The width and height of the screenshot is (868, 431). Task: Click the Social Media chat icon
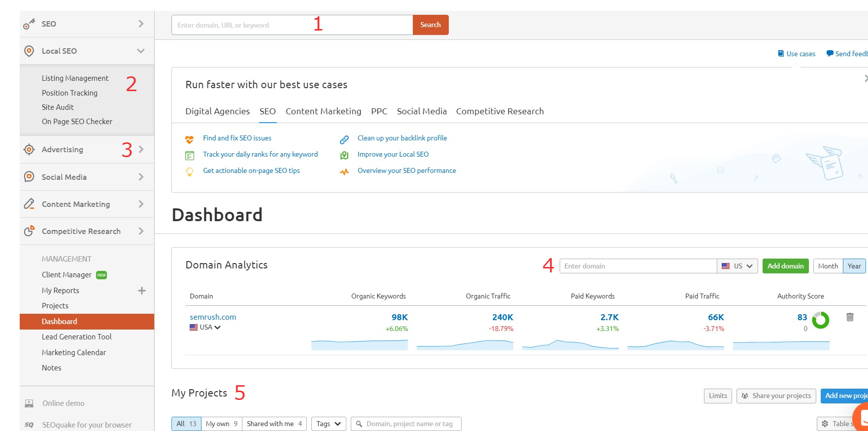[x=29, y=177]
